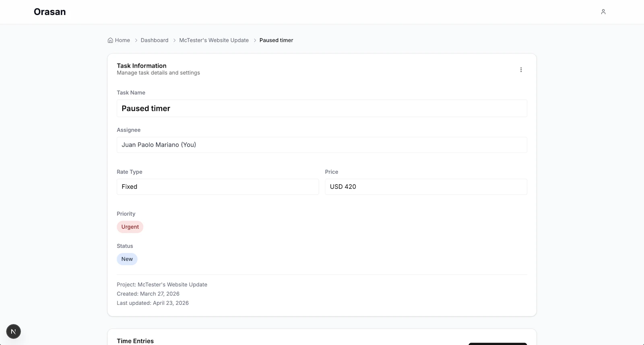Open the Rate Type field set to Fixed
The image size is (644, 345).
pos(218,187)
